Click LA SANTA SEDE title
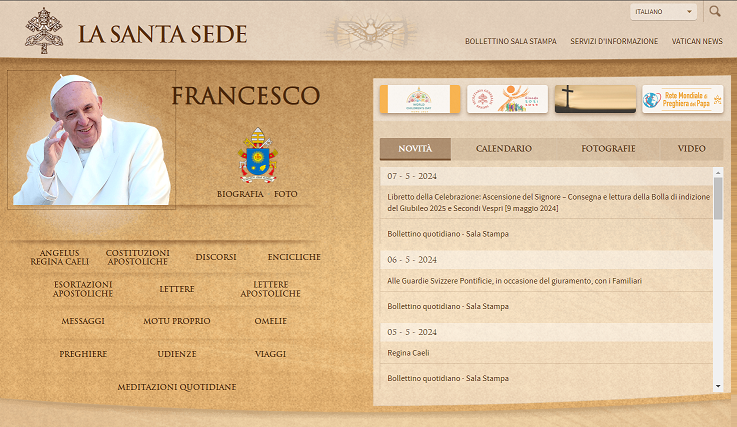Image resolution: width=737 pixels, height=427 pixels. coord(162,34)
